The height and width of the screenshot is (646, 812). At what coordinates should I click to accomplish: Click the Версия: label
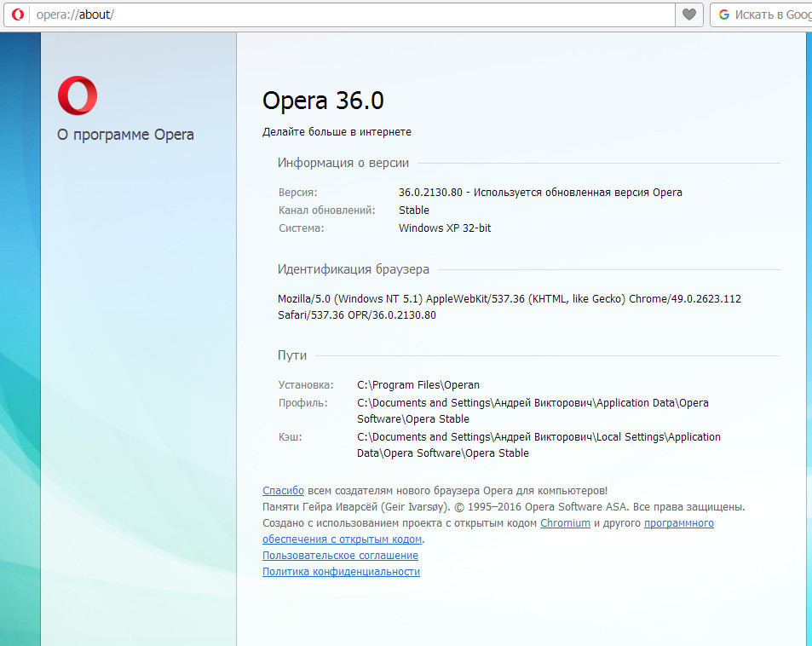point(297,193)
